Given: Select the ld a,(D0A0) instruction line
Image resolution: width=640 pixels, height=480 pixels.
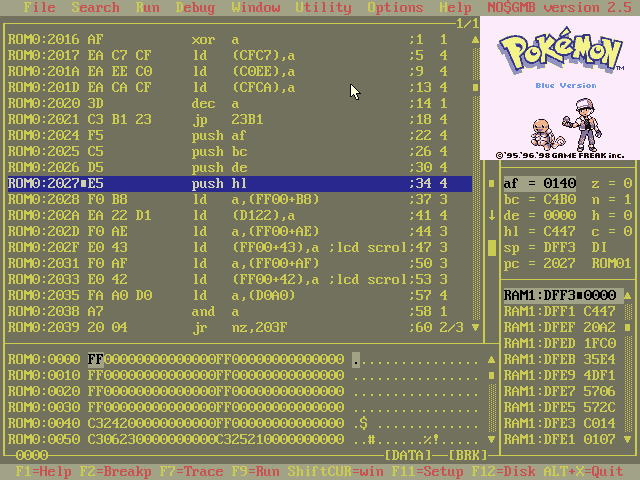Looking at the screenshot, I should pos(240,296).
